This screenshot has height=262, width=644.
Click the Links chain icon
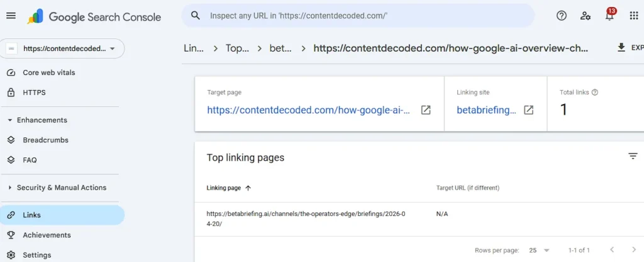11,215
